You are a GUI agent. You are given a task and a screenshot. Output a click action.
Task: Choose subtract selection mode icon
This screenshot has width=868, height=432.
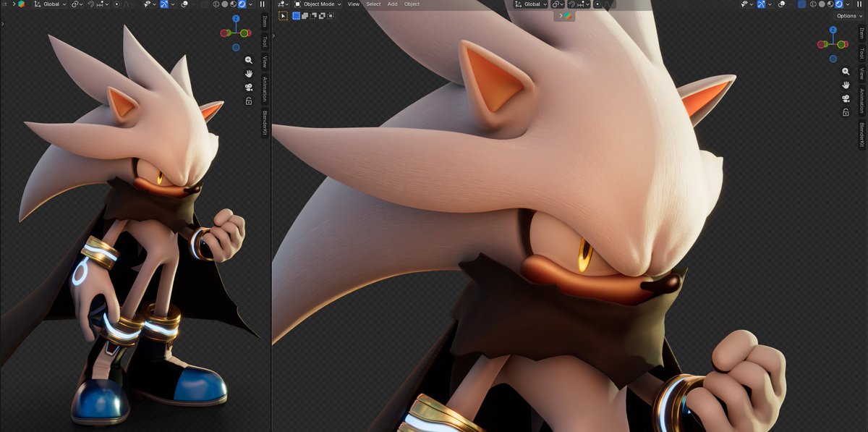(x=313, y=15)
